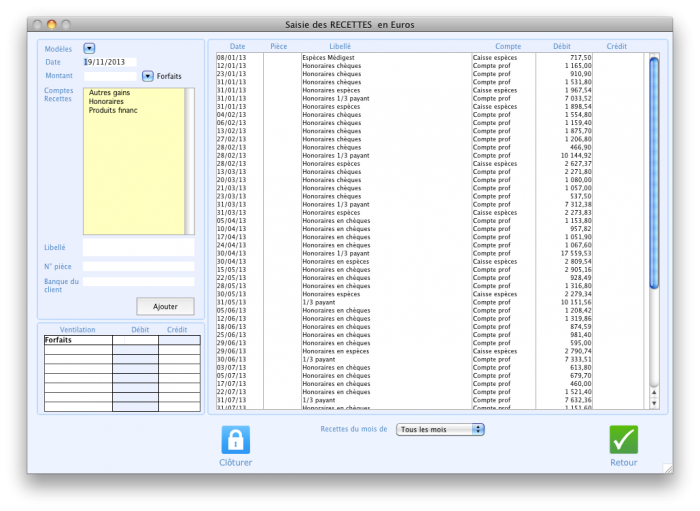Click the Libellé input field
The width and height of the screenshot is (700, 511).
click(139, 247)
